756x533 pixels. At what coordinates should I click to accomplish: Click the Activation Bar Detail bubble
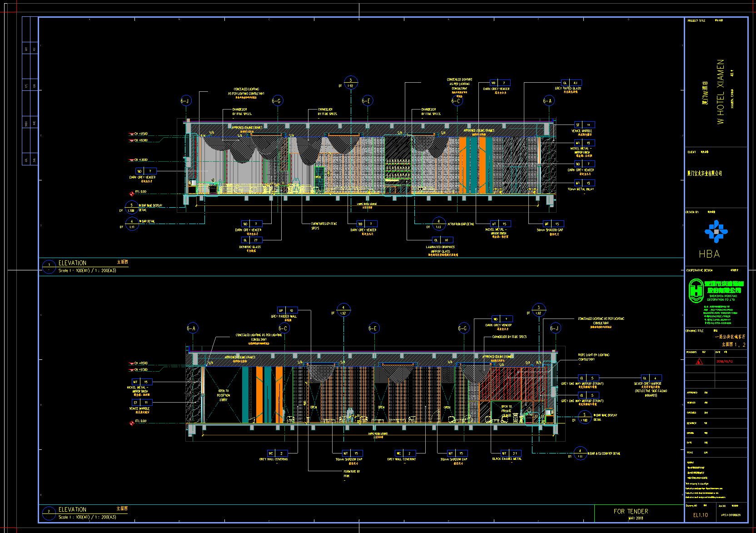[x=438, y=224]
